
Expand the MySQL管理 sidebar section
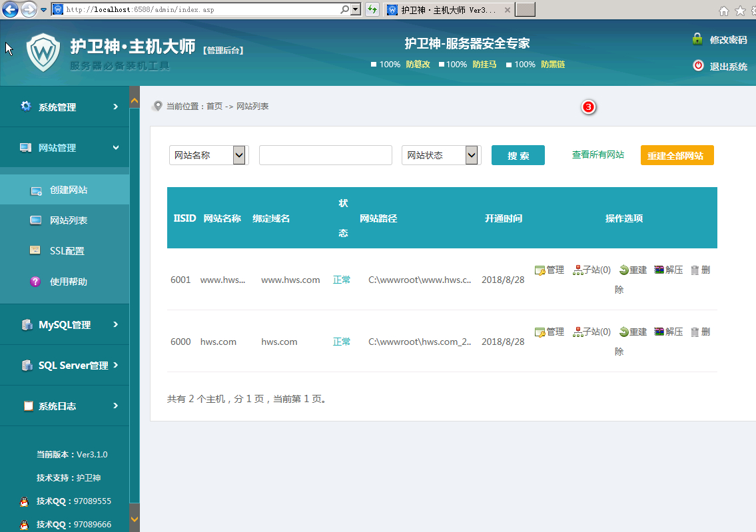(65, 325)
